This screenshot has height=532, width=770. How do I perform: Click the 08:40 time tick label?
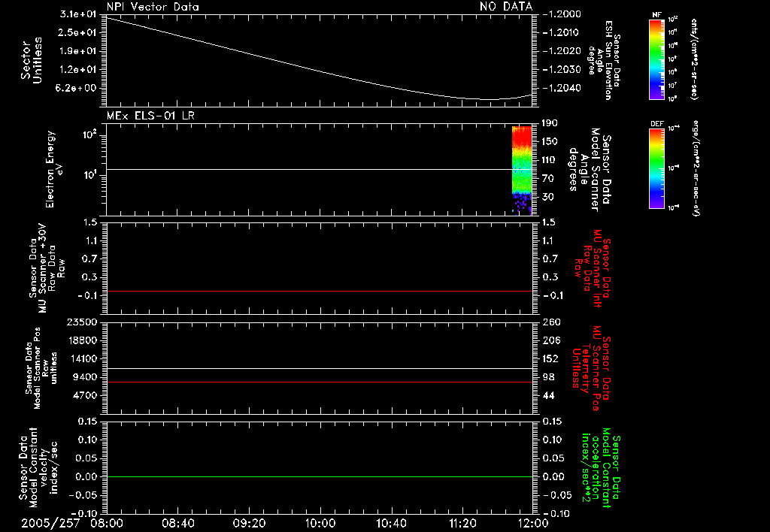[x=177, y=523]
